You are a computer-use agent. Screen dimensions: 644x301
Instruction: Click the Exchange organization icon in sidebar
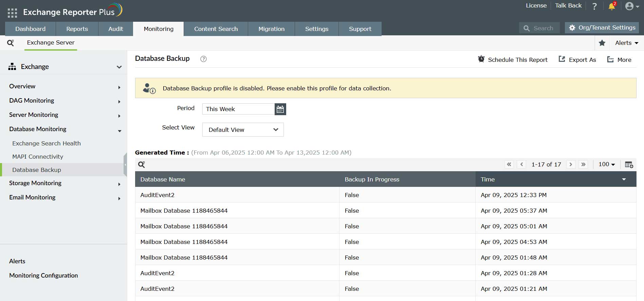pos(12,67)
